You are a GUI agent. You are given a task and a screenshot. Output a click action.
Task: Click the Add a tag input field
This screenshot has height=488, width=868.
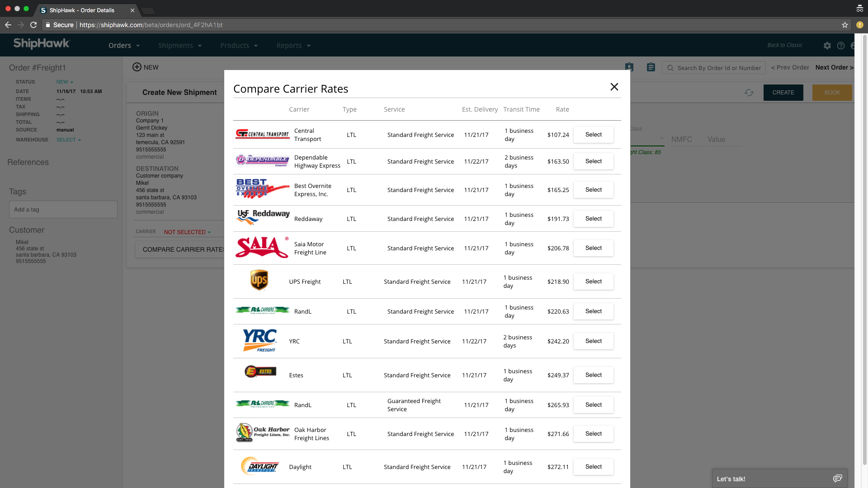[x=63, y=209]
